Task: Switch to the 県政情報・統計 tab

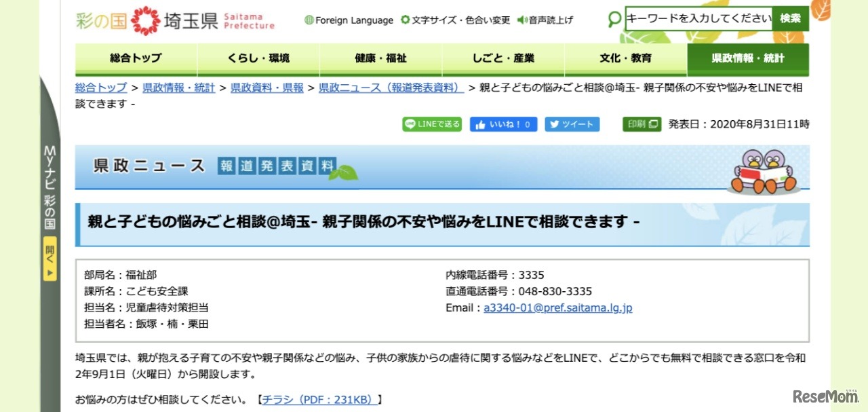Action: [748, 58]
